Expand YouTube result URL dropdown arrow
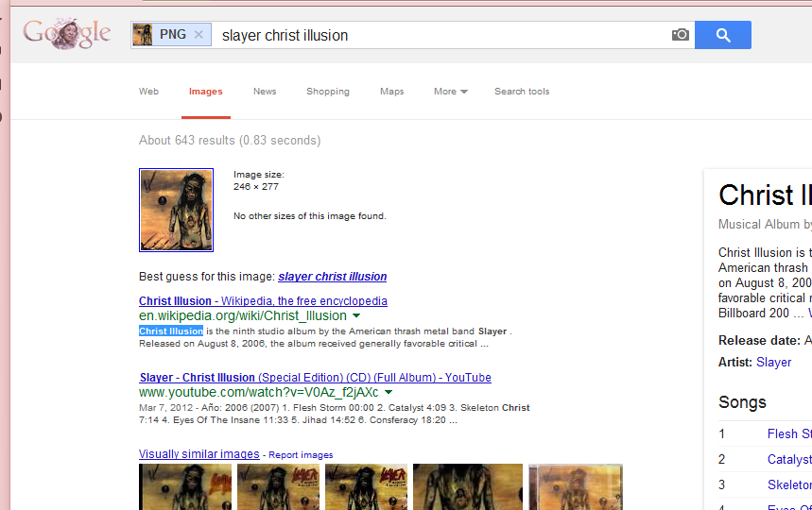 click(x=389, y=393)
